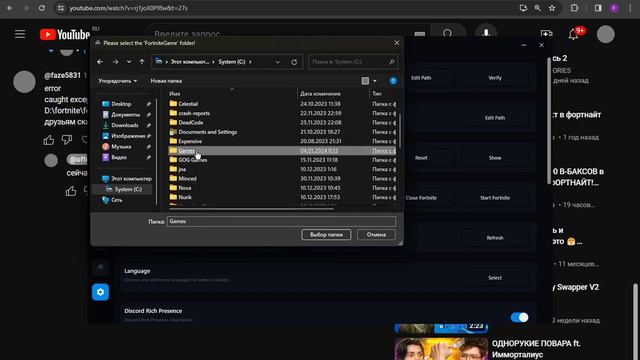Open ОДНОРУКИЕ ПОВАРА video thumbnail
This screenshot has height=360, width=640.
(x=441, y=349)
